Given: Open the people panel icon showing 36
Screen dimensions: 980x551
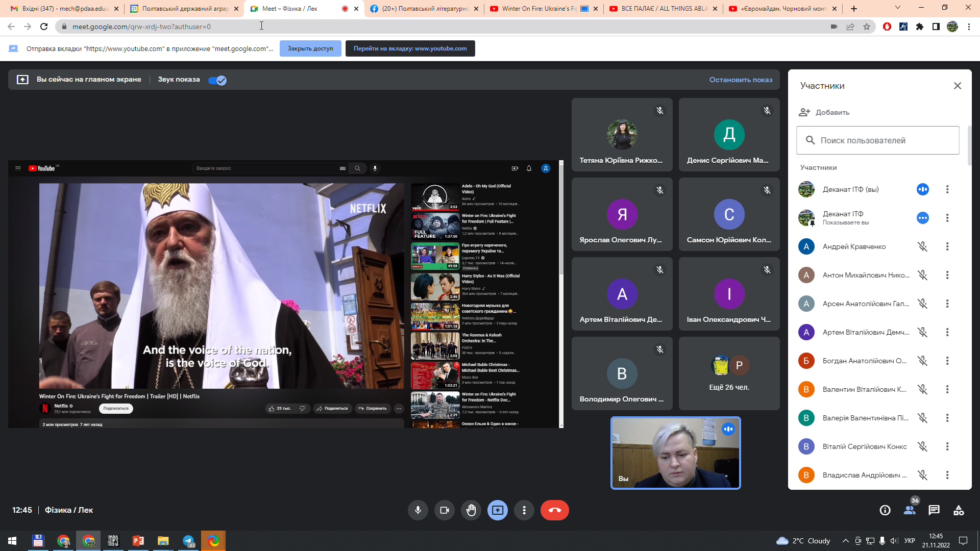Looking at the screenshot, I should coord(910,510).
